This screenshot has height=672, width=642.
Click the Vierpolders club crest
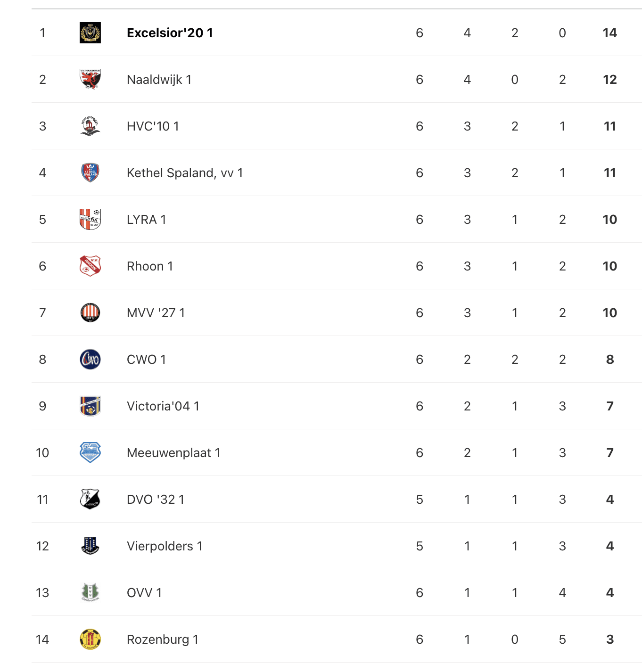(x=90, y=546)
